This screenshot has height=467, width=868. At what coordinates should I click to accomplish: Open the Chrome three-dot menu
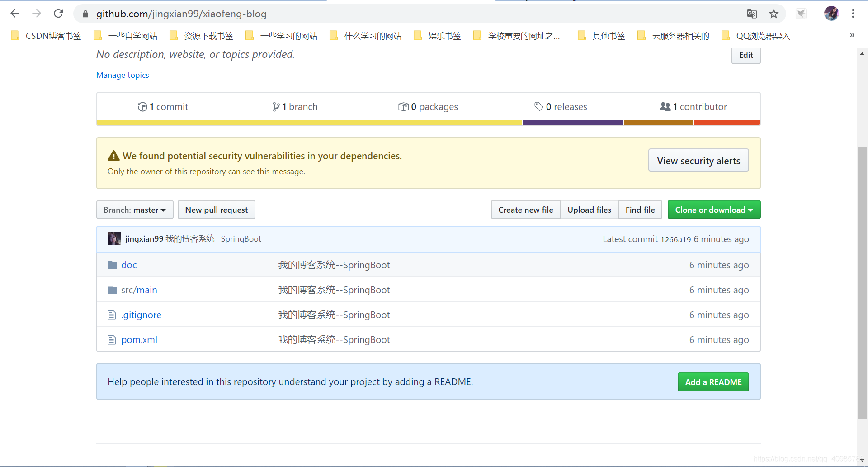(853, 14)
